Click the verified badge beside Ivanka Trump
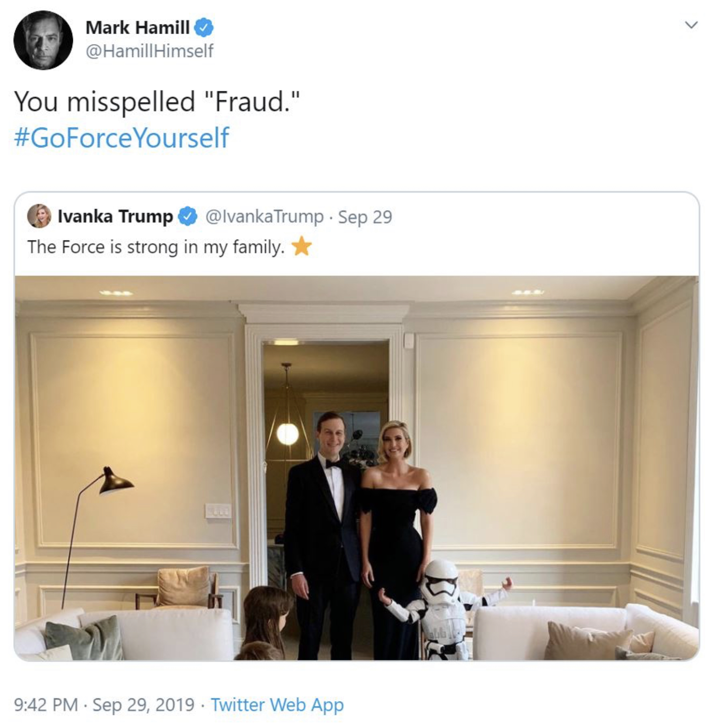Screen dimensions: 707x728 click(188, 216)
